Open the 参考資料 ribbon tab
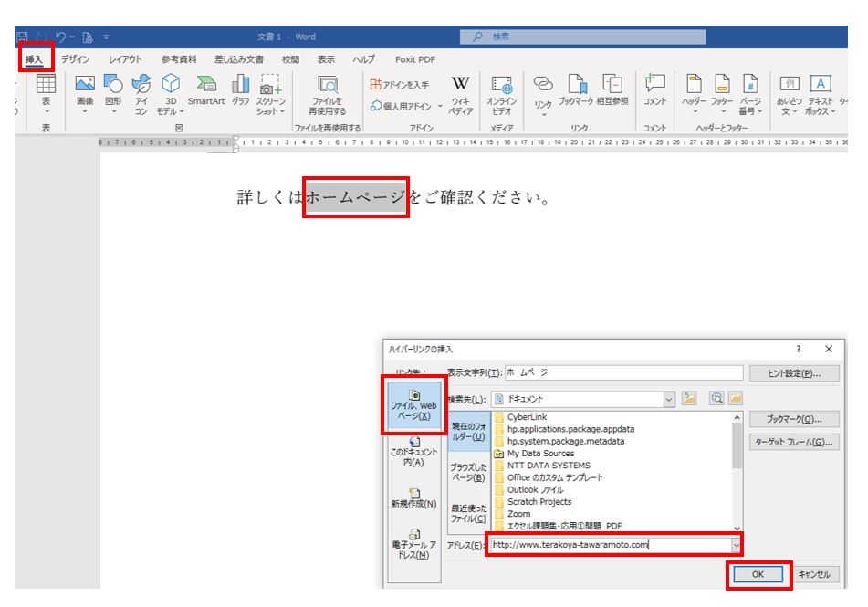Screen dimensions: 868x607 point(179,59)
